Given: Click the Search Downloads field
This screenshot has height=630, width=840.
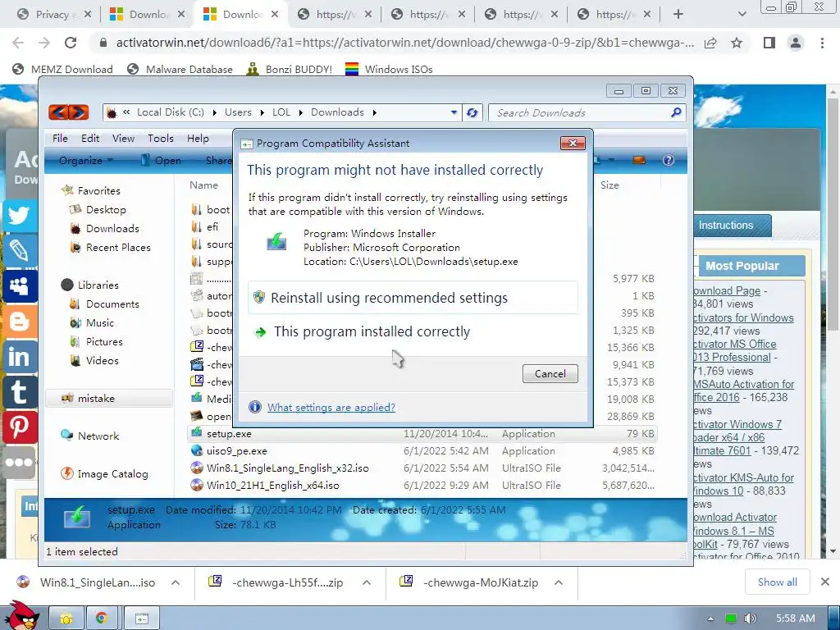Looking at the screenshot, I should [580, 112].
